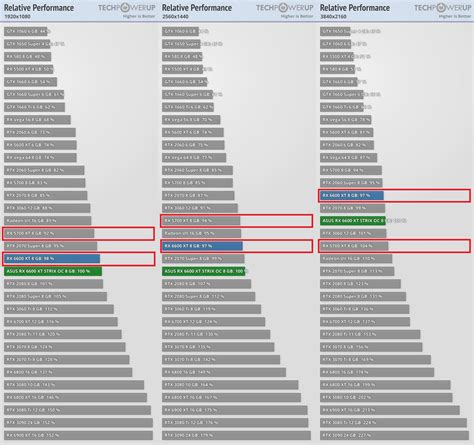The image size is (474, 445).
Task: Click the green ASUS STRIX OC bar in the 1920x1080 chart
Action: tap(53, 271)
